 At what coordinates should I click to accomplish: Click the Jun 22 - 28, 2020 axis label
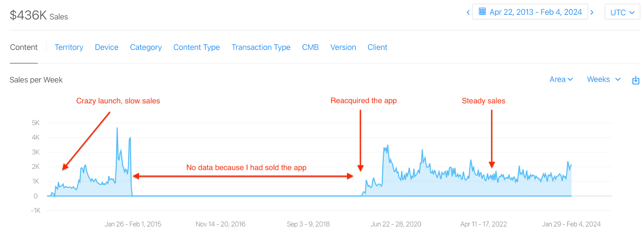[x=396, y=224]
